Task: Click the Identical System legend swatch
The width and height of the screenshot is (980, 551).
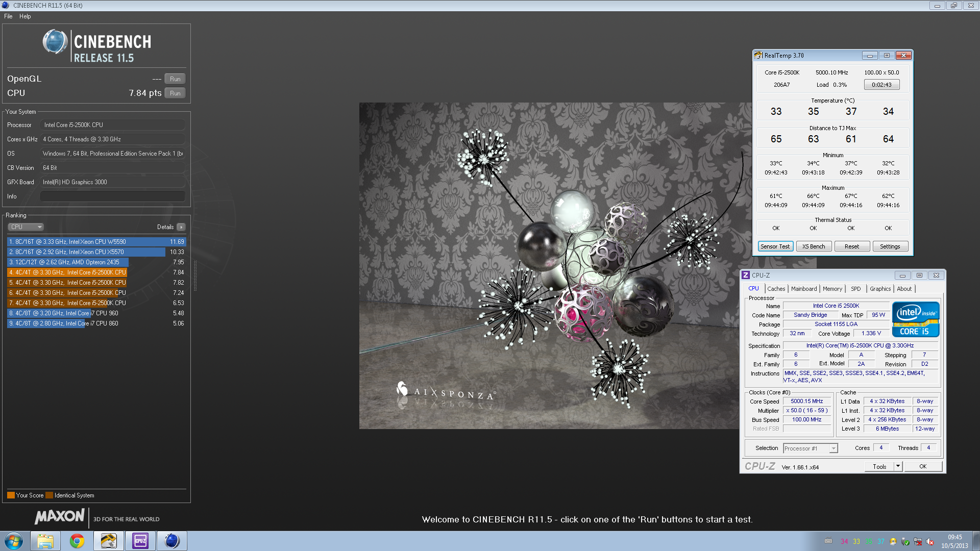Action: tap(49, 495)
